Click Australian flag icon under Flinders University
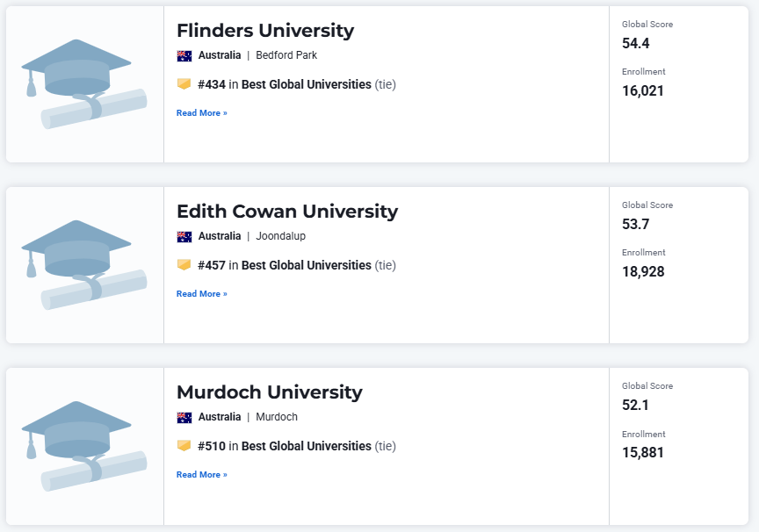Viewport: 759px width, 532px height. pos(184,55)
